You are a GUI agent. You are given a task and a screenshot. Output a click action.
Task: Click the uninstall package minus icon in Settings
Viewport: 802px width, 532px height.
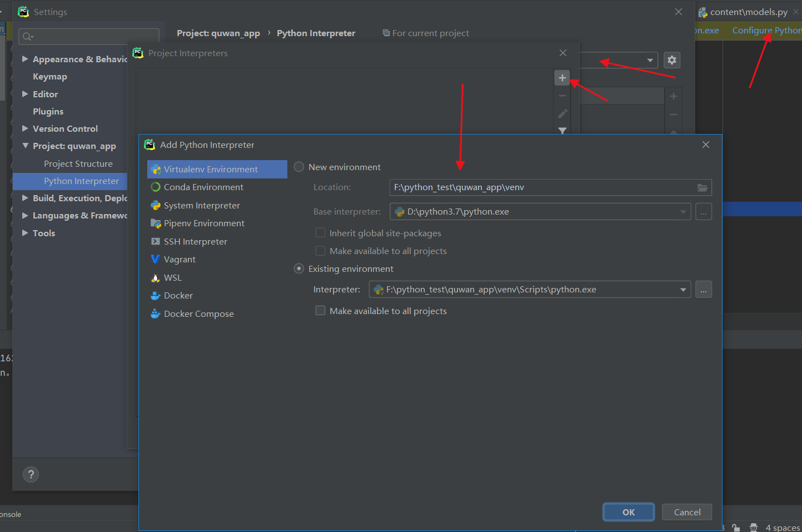674,115
